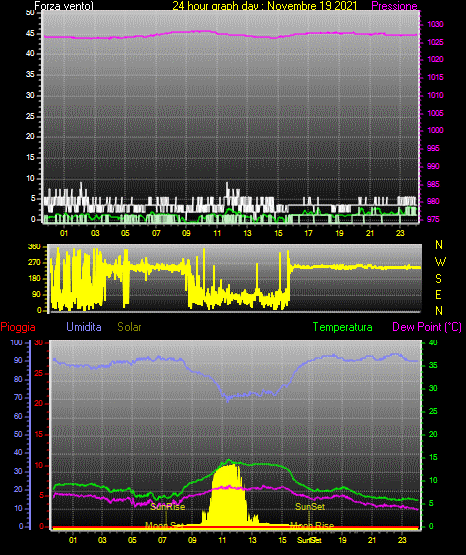Click the S compass label of wind direction
The height and width of the screenshot is (555, 466).
coord(438,279)
